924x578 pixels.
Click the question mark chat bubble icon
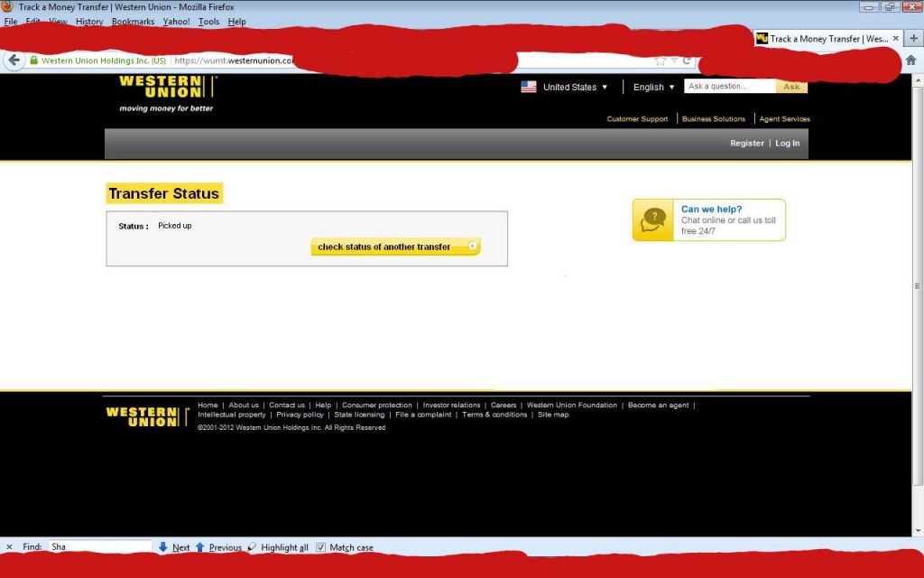[653, 220]
